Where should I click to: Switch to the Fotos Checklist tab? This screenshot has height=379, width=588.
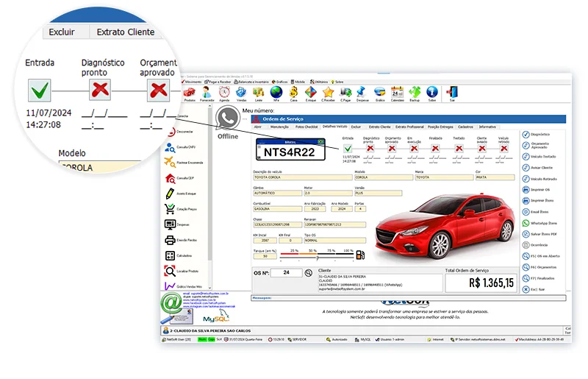click(306, 127)
